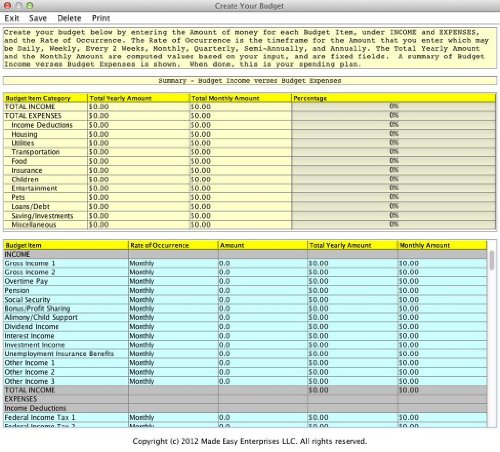
Task: Click the Total Monthly Amount column header
Action: pos(240,98)
